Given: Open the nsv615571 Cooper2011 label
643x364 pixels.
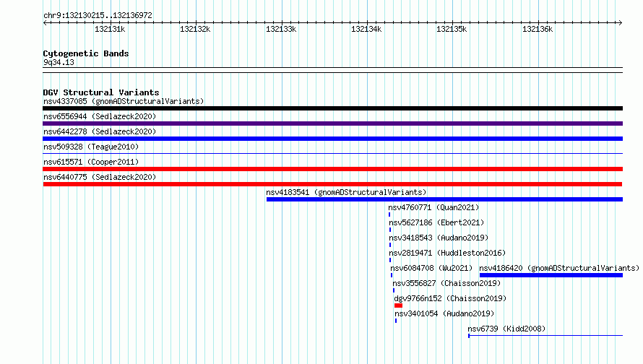Looking at the screenshot, I should (x=91, y=162).
